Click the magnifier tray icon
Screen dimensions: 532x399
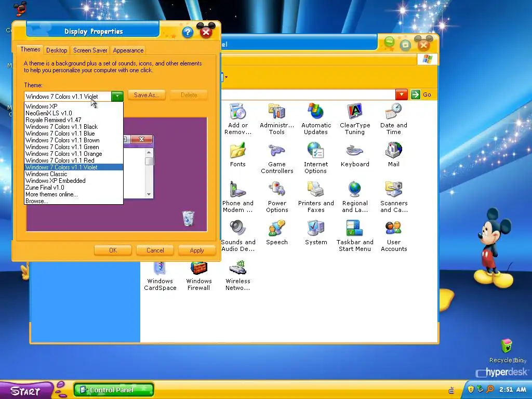[490, 389]
